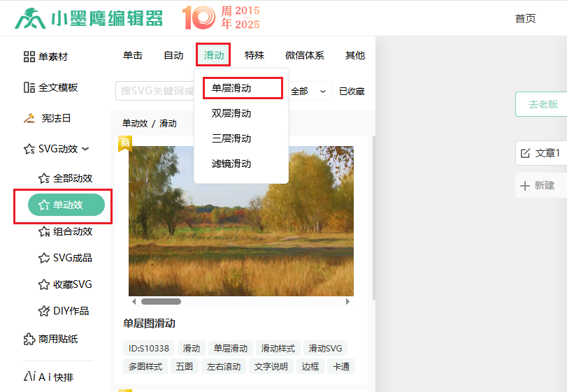Click the Ai快排 icon
The image size is (567, 392).
(x=29, y=377)
